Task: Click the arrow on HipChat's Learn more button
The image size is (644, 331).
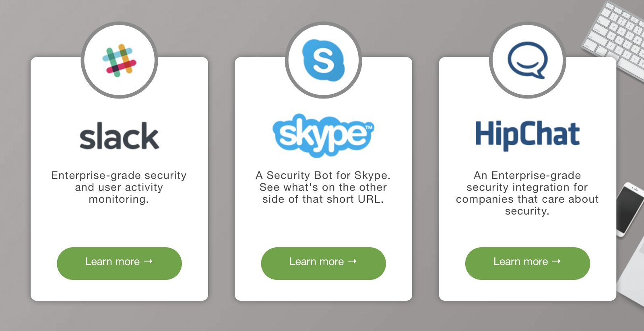Action: point(556,261)
